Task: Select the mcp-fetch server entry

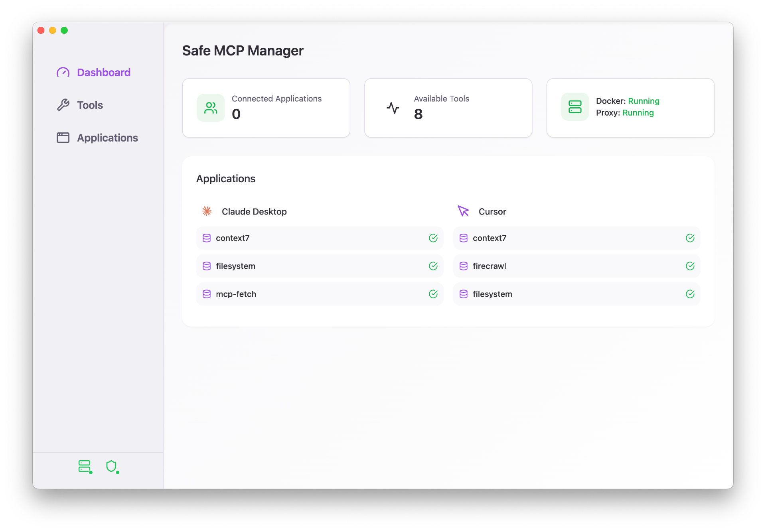Action: (x=319, y=294)
